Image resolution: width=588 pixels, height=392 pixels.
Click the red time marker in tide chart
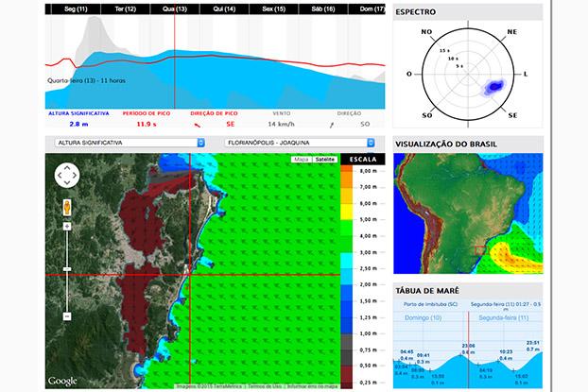tap(468, 349)
